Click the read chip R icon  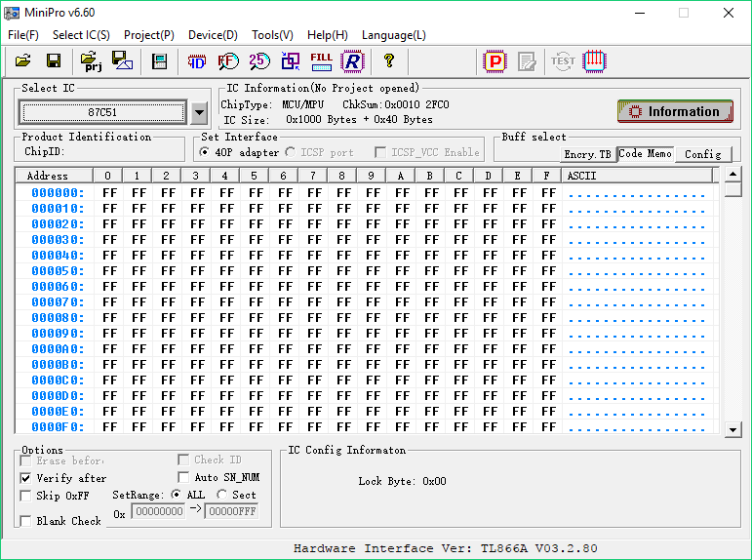[351, 61]
